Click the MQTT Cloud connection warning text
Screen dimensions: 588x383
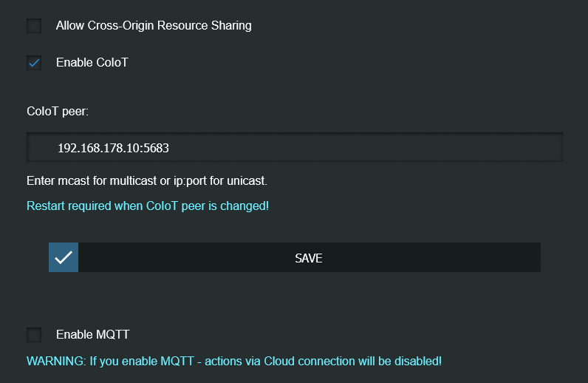click(x=234, y=362)
